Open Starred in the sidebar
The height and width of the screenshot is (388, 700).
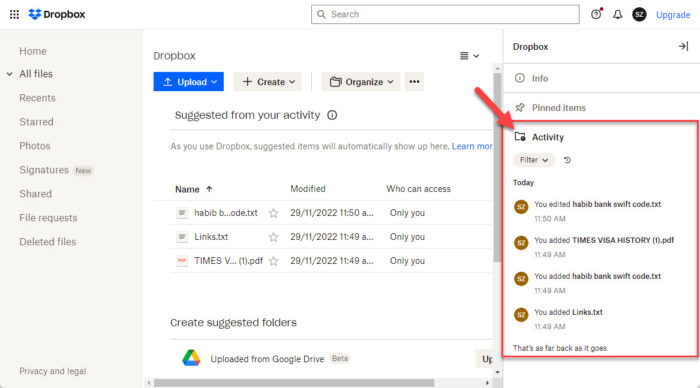point(36,122)
